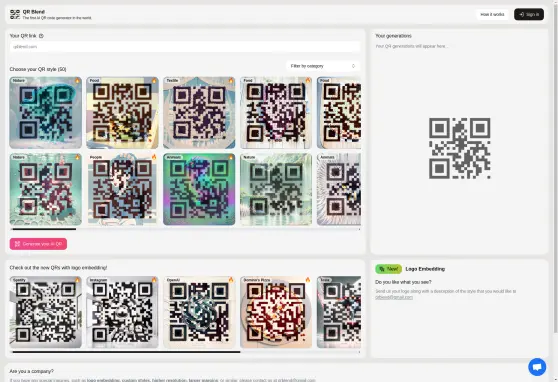
Task: Click 'Check out the new QRs with logo embedding!' text
Action: click(58, 268)
